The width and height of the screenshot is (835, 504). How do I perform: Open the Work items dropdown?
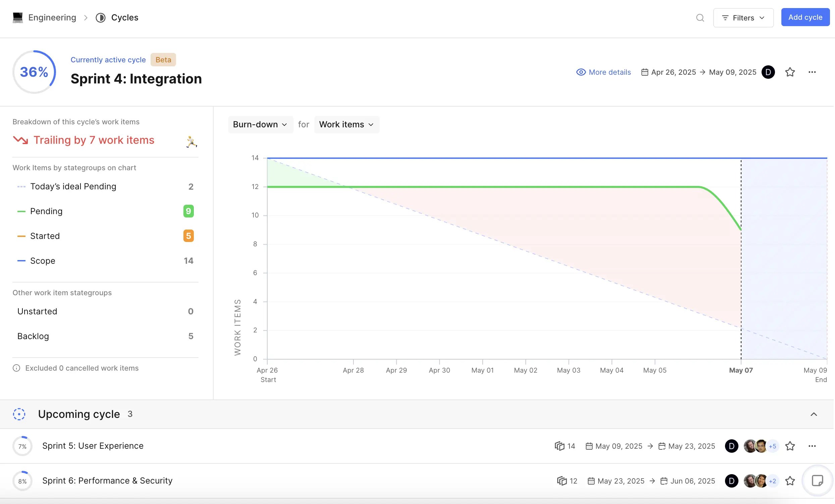[x=346, y=124]
